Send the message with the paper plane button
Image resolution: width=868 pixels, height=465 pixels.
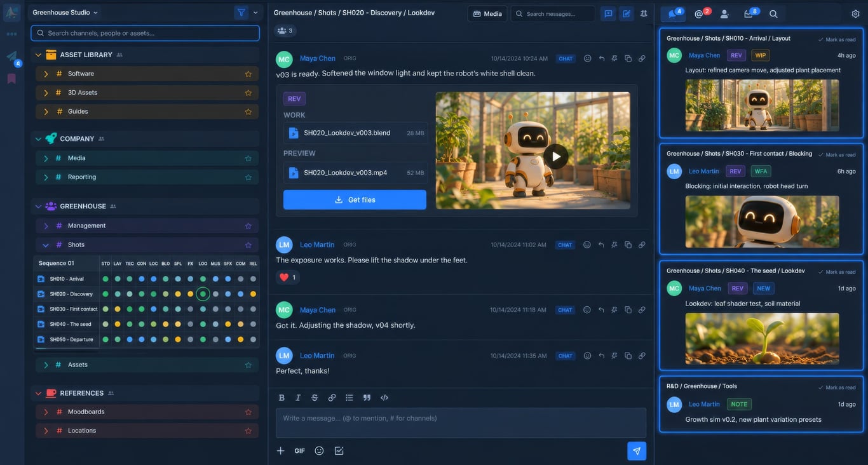pos(637,451)
